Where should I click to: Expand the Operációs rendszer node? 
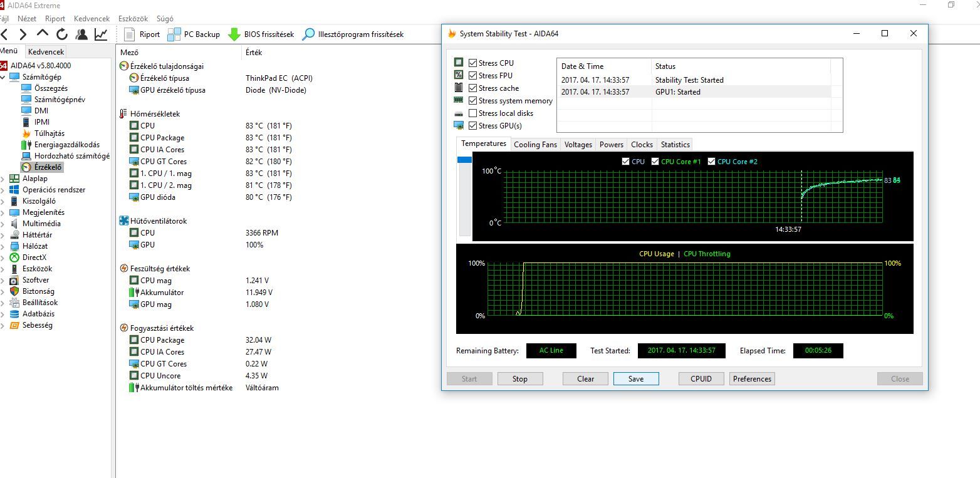point(3,190)
